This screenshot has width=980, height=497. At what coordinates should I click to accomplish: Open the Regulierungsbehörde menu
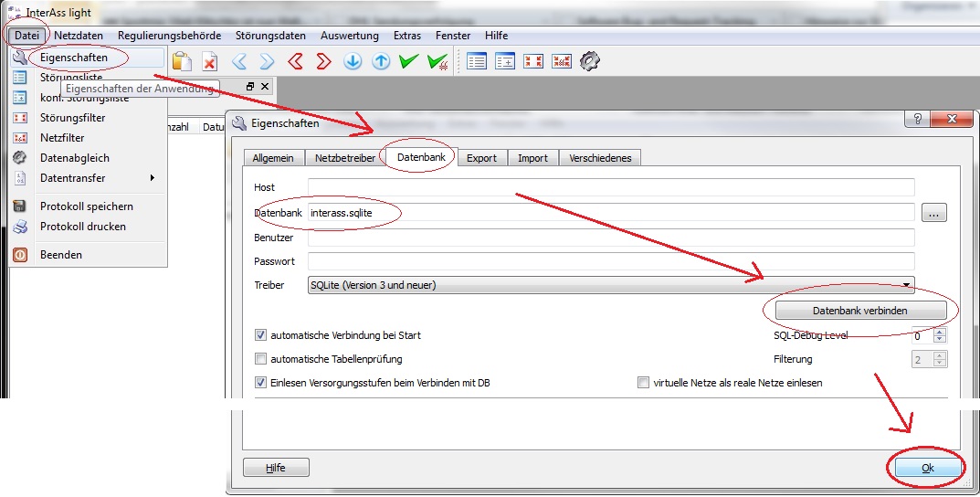(169, 36)
